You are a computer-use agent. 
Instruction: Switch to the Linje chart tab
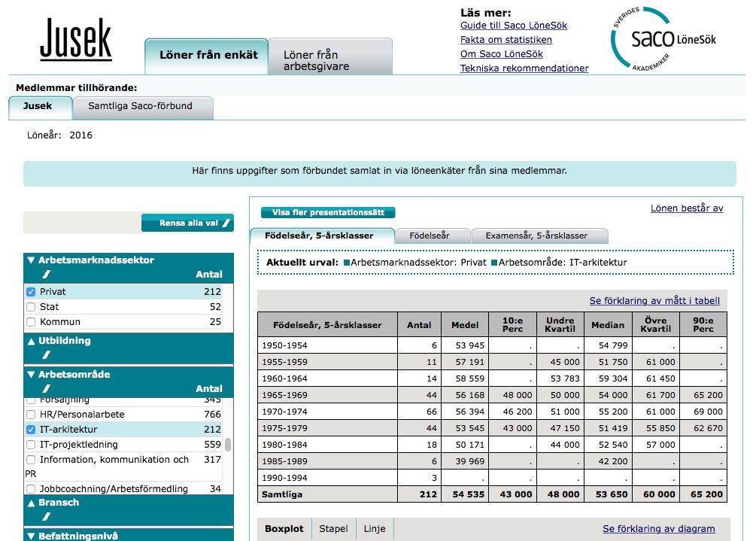[375, 528]
